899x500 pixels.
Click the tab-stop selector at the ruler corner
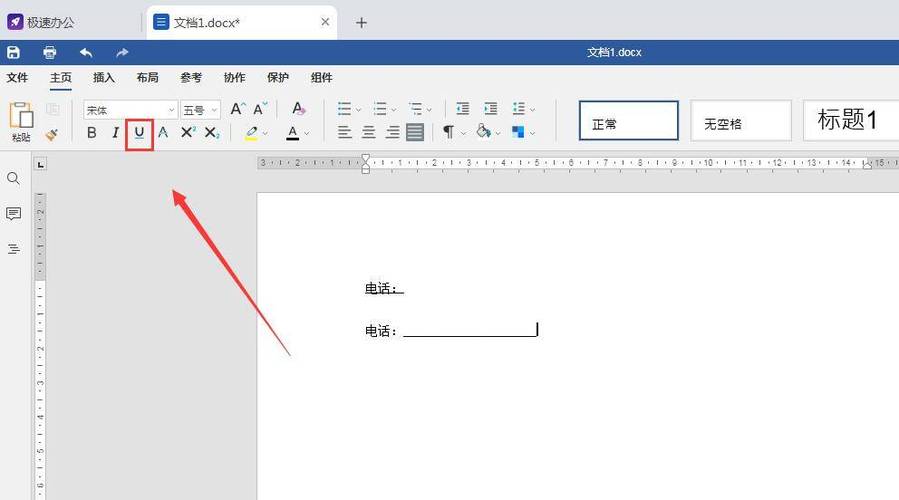[x=40, y=165]
